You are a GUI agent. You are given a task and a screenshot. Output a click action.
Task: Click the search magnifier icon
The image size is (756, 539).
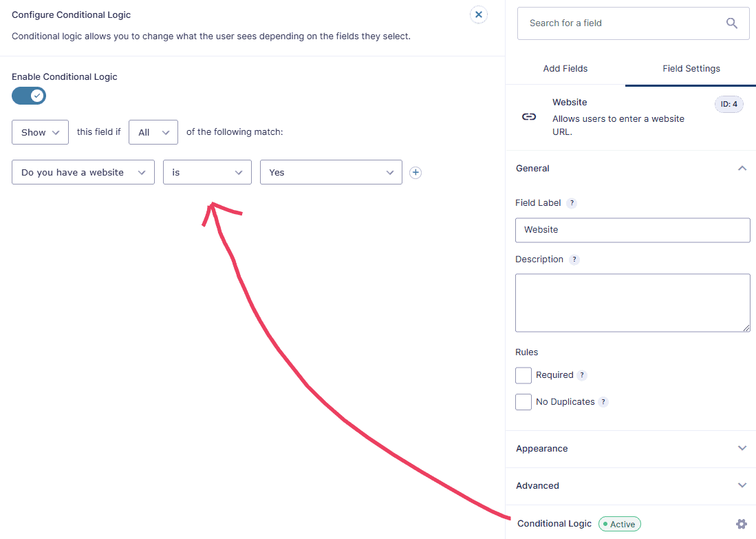(x=731, y=23)
